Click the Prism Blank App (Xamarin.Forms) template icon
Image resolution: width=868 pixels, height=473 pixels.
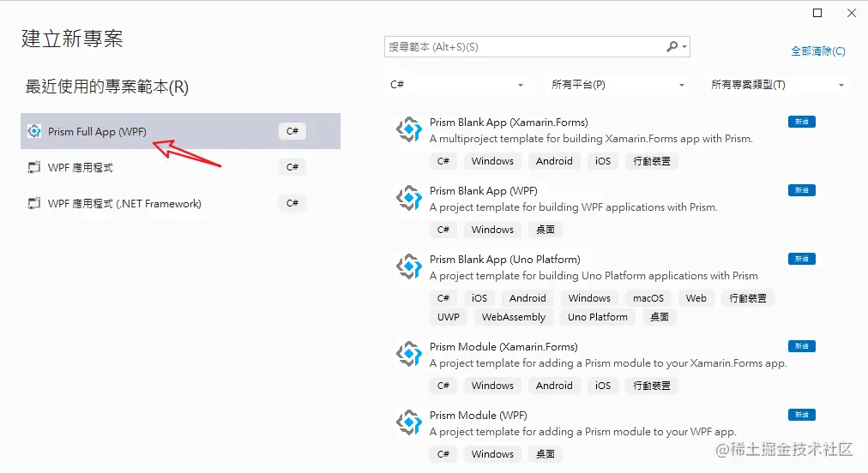pyautogui.click(x=409, y=129)
